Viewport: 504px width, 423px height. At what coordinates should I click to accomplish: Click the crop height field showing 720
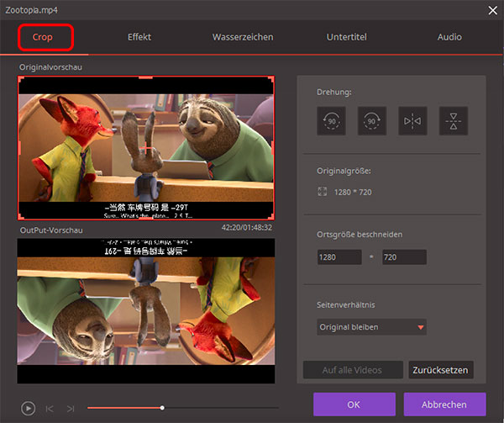pyautogui.click(x=404, y=257)
